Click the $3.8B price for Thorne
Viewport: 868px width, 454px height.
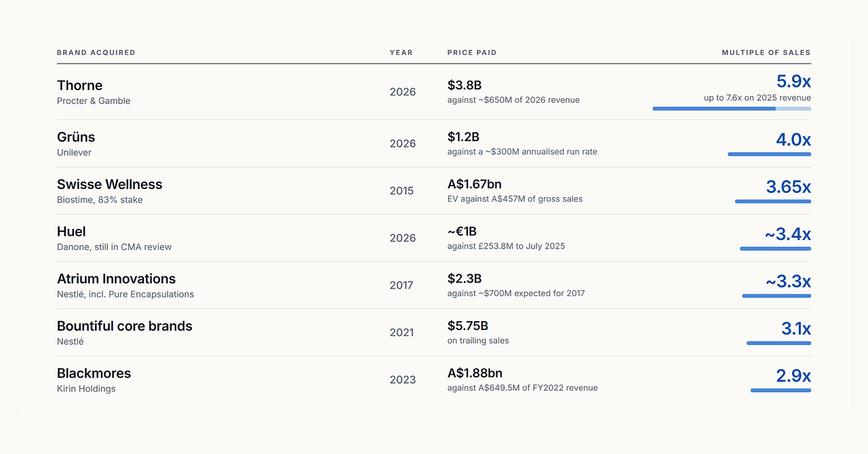coord(465,85)
